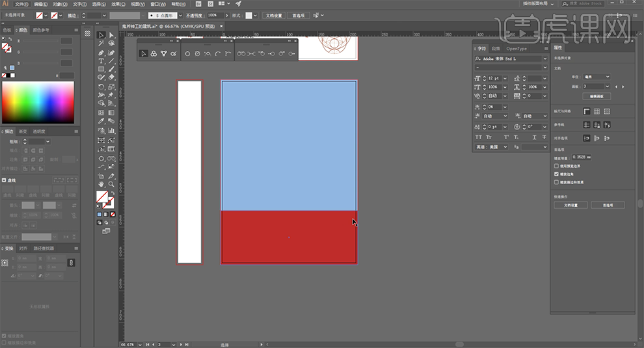Enable 缩放描边和效果 checkbox in Properties
Screen dimensions: 644x348
[556, 182]
